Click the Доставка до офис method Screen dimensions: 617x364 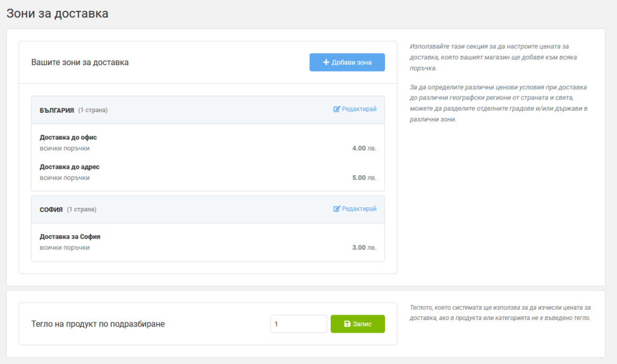(68, 137)
